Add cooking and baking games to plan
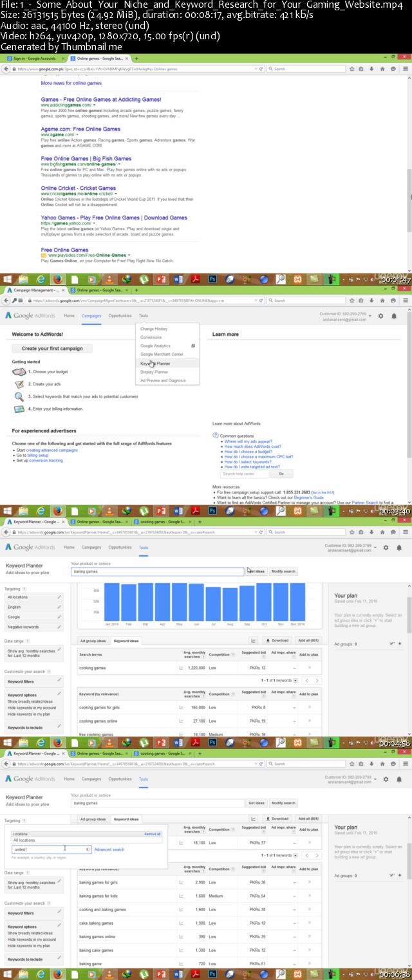This screenshot has width=412, height=980. pos(309,909)
